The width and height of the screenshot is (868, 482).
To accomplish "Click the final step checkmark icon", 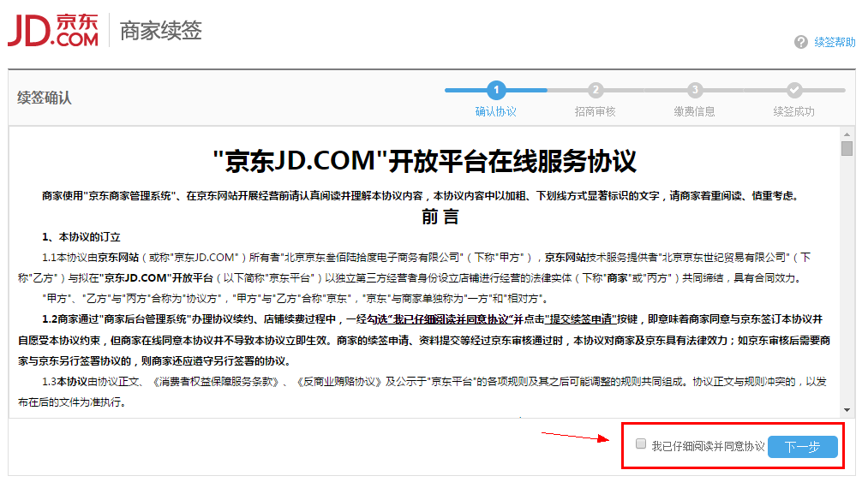I will click(x=794, y=90).
